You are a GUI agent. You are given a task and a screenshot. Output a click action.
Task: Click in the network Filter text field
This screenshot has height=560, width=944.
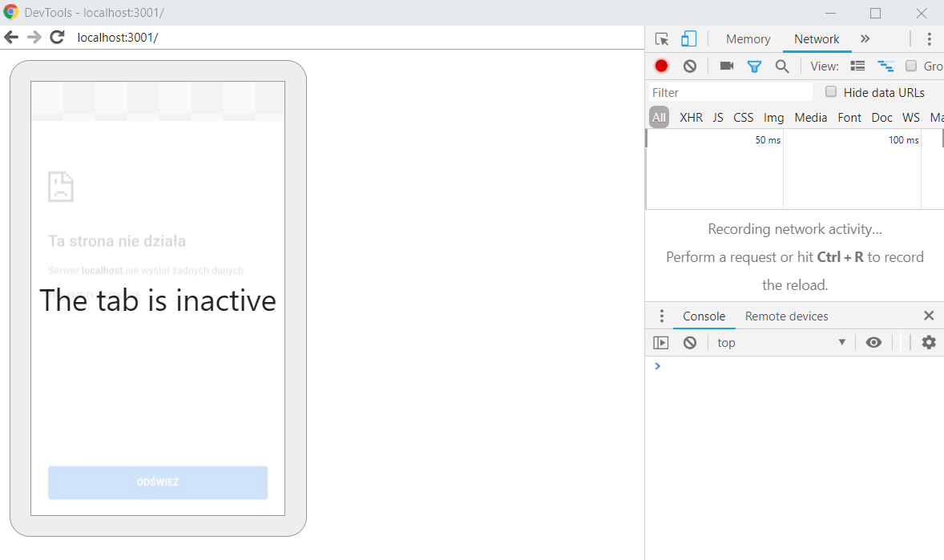coord(729,93)
